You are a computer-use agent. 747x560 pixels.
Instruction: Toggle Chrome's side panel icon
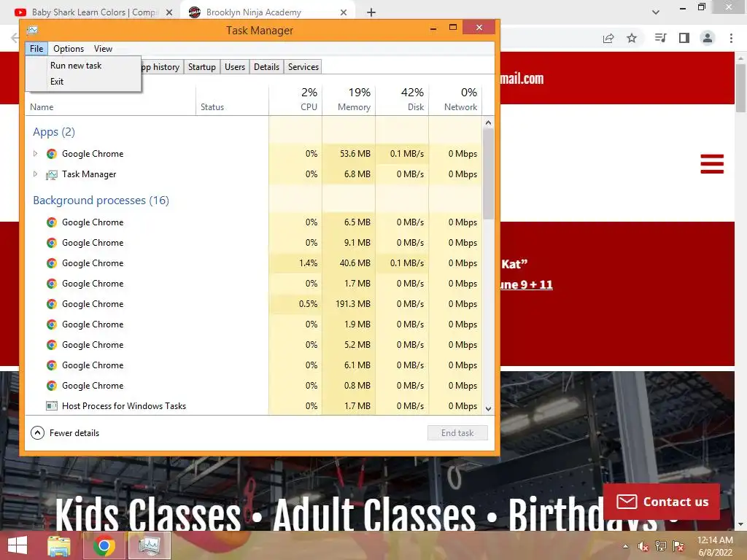point(684,38)
